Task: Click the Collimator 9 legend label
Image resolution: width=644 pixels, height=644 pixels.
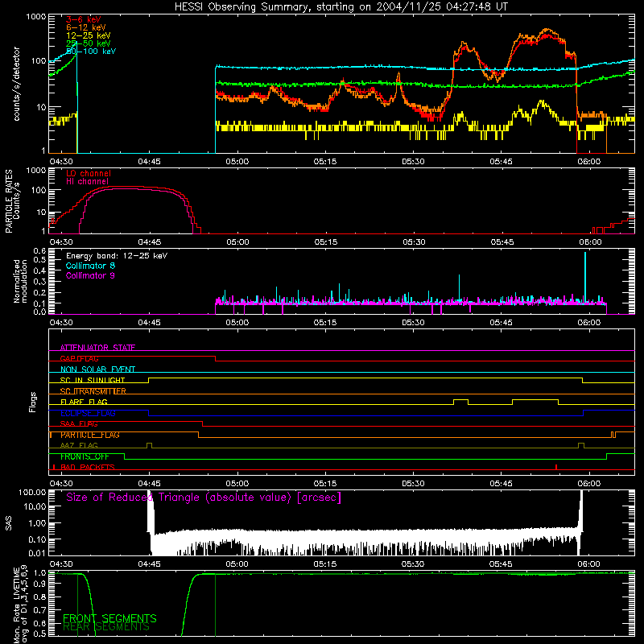Action: coord(90,275)
